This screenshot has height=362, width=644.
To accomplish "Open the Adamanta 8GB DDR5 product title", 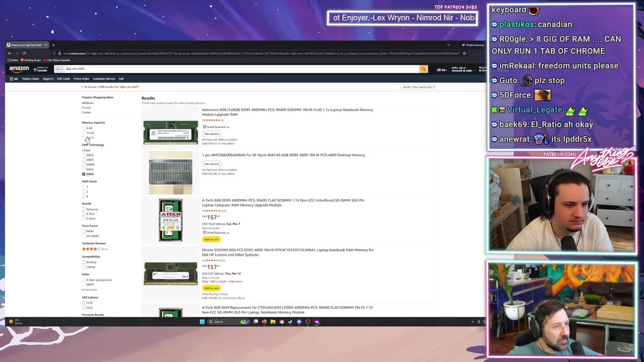I will 287,112.
